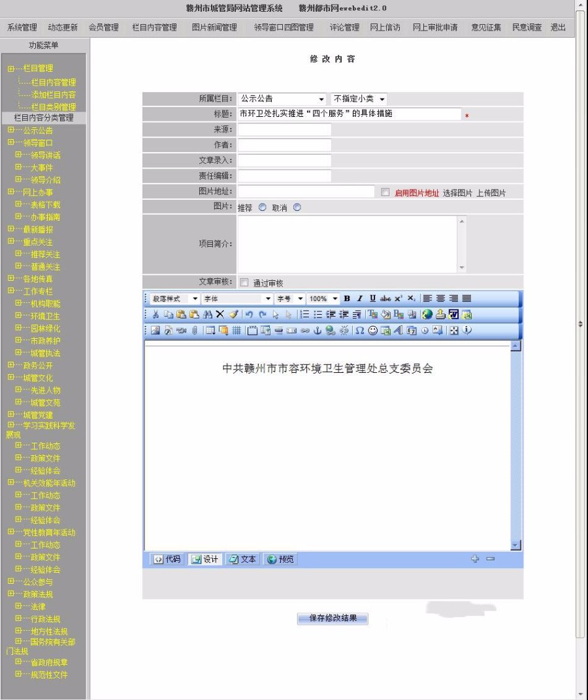Open 栏目内容管理 in the sidebar tree
Image resolution: width=588 pixels, height=700 pixels.
pyautogui.click(x=53, y=82)
